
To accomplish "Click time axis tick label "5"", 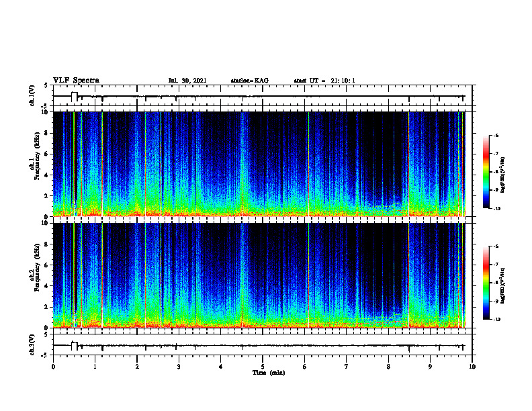I will [263, 367].
